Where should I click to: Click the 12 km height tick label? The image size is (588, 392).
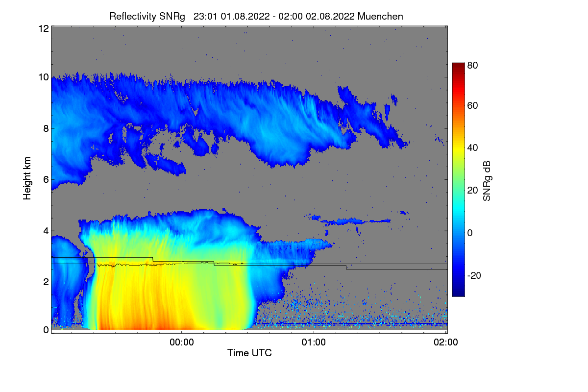(x=43, y=28)
